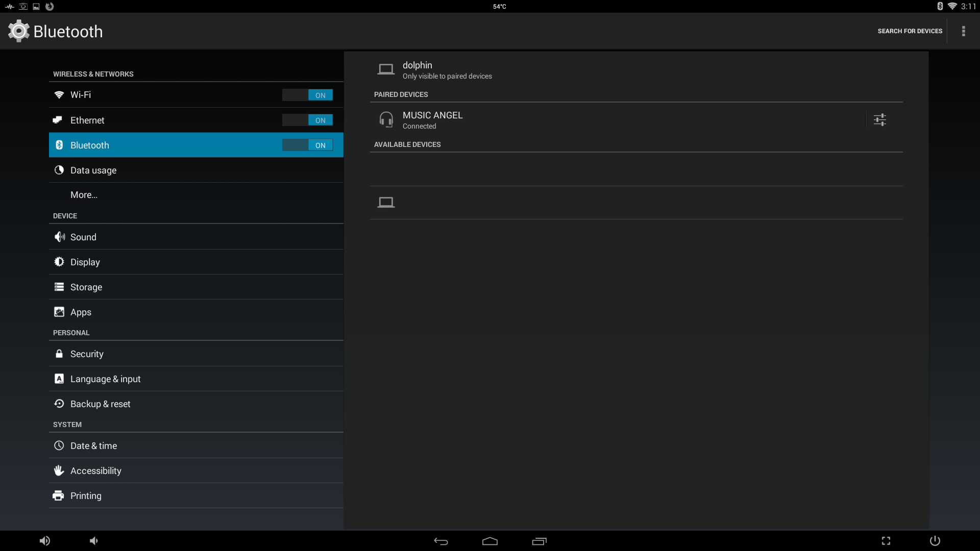The image size is (980, 551).
Task: Open Language & input settings
Action: (x=196, y=379)
